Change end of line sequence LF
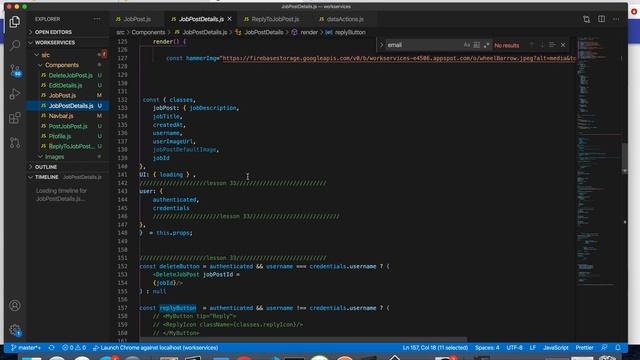Image resolution: width=640 pixels, height=360 pixels. click(x=533, y=348)
